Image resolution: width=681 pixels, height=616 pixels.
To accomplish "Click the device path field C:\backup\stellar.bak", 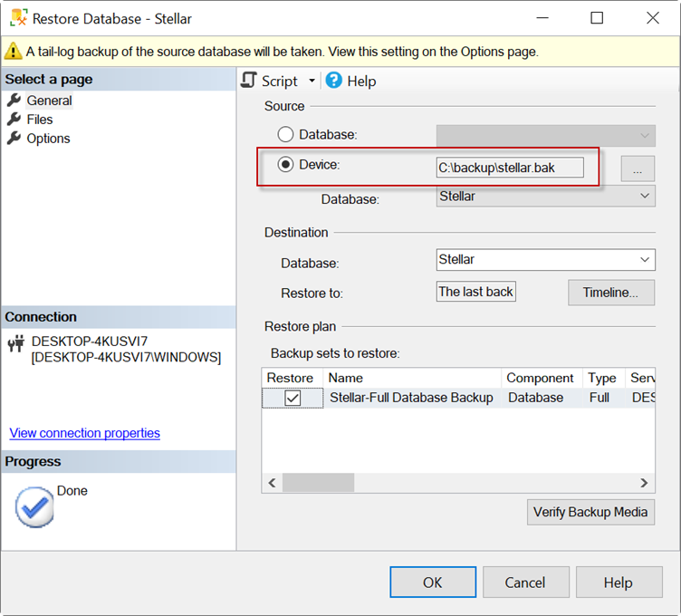I will tap(510, 168).
